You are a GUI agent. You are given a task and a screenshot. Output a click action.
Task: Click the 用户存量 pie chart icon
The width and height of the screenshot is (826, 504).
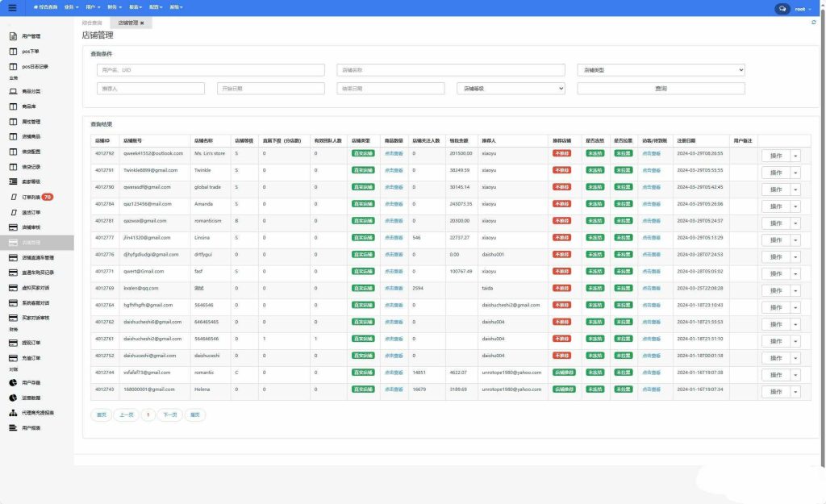pyautogui.click(x=13, y=383)
